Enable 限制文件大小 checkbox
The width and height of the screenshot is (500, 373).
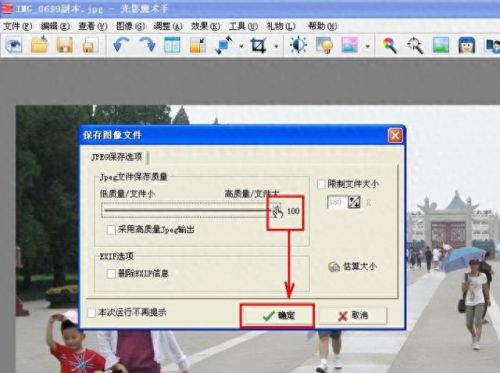coord(321,184)
